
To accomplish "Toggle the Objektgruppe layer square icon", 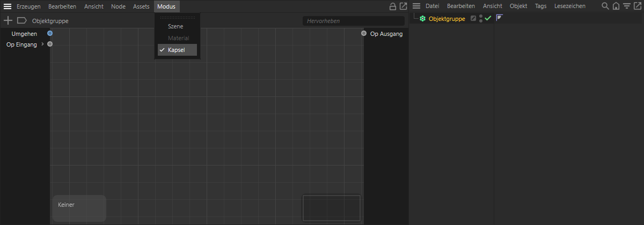I will click(473, 18).
